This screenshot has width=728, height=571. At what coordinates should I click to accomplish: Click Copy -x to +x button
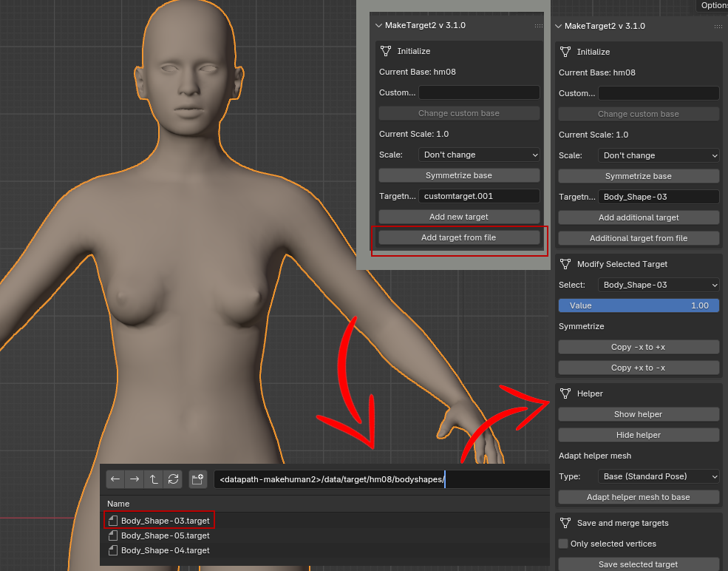639,347
